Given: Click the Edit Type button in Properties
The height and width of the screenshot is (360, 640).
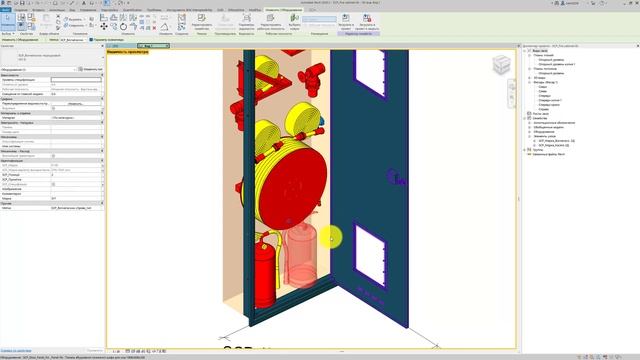Looking at the screenshot, I should pyautogui.click(x=91, y=69).
